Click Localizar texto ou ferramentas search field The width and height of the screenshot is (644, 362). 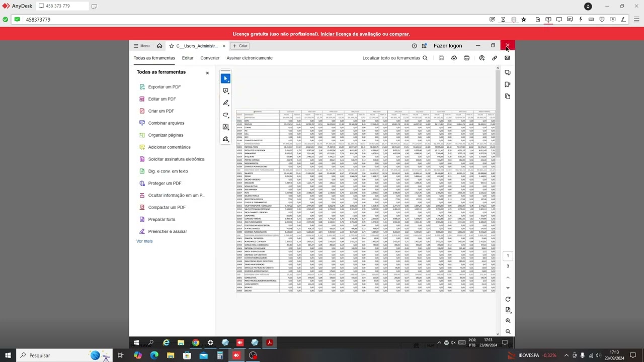[395, 58]
